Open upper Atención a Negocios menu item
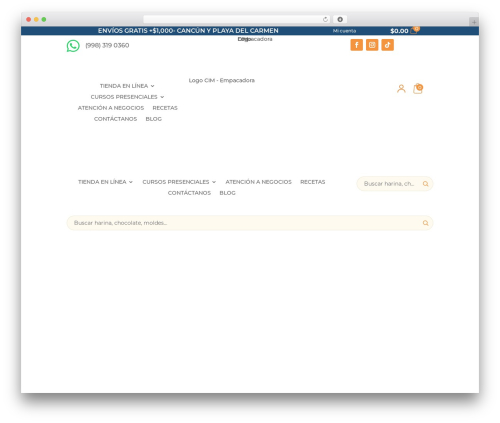 click(111, 108)
